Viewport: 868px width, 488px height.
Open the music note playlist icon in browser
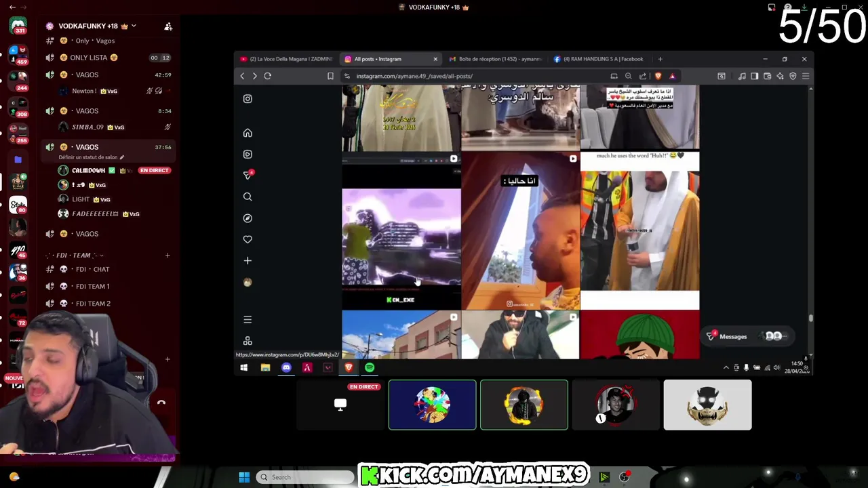click(x=742, y=76)
